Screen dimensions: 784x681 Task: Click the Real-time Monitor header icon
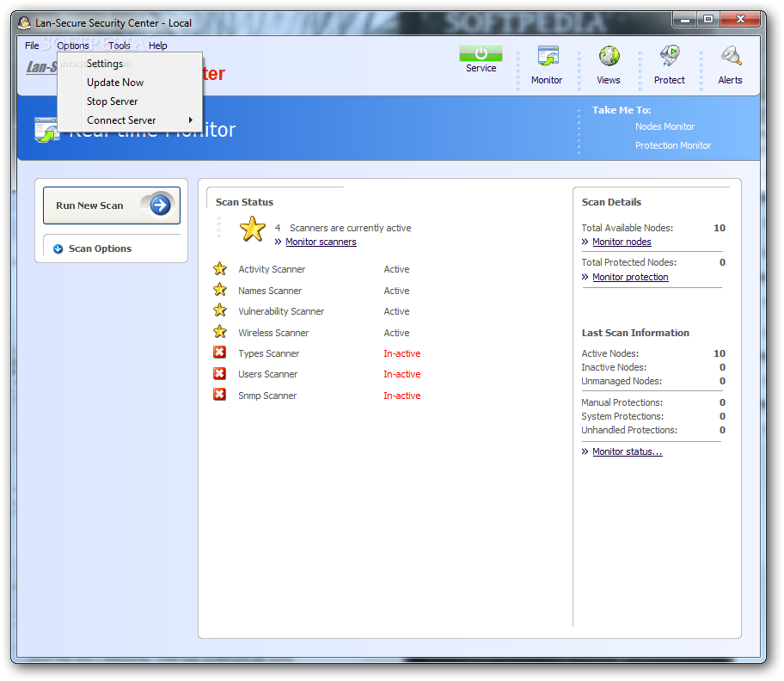pyautogui.click(x=47, y=130)
